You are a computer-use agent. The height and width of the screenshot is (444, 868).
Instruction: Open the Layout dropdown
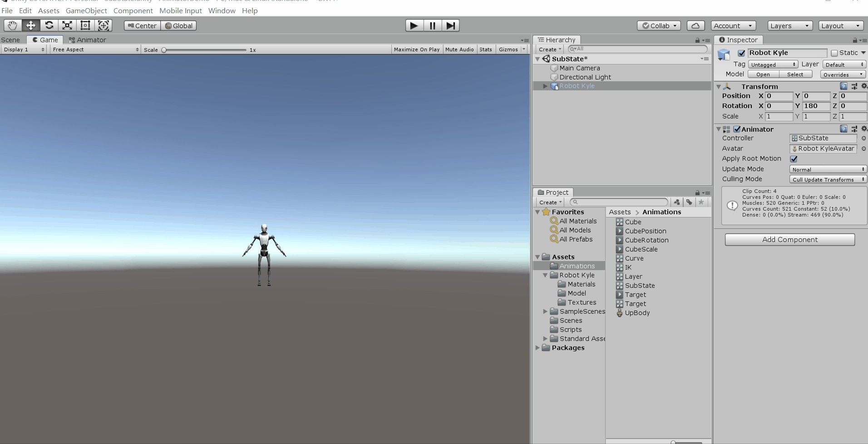coord(841,26)
